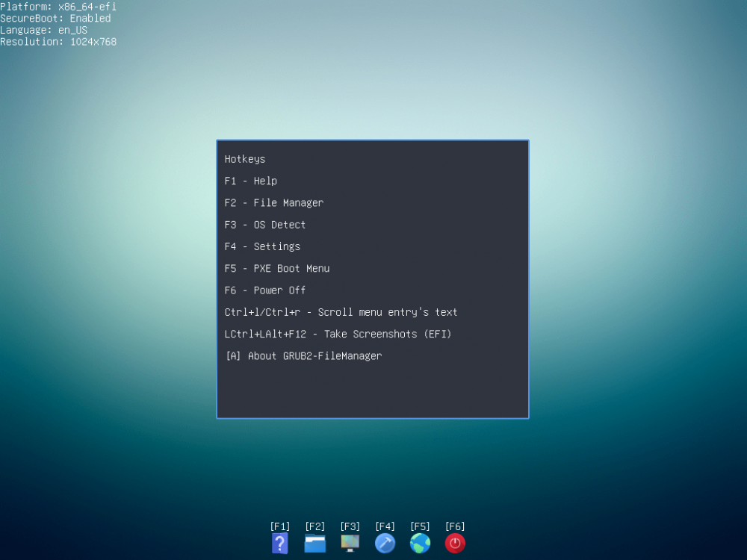Viewport: 747px width, 560px height.
Task: Click the PXE Boot globe icon
Action: [x=421, y=543]
